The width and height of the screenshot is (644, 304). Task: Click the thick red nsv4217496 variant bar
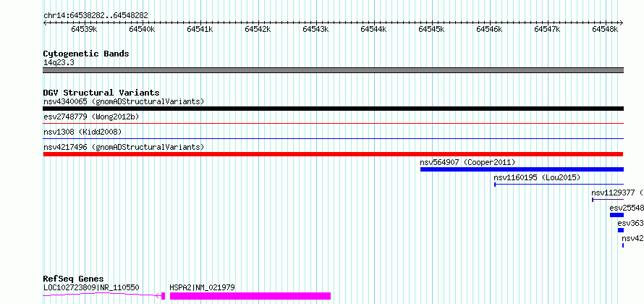point(334,154)
